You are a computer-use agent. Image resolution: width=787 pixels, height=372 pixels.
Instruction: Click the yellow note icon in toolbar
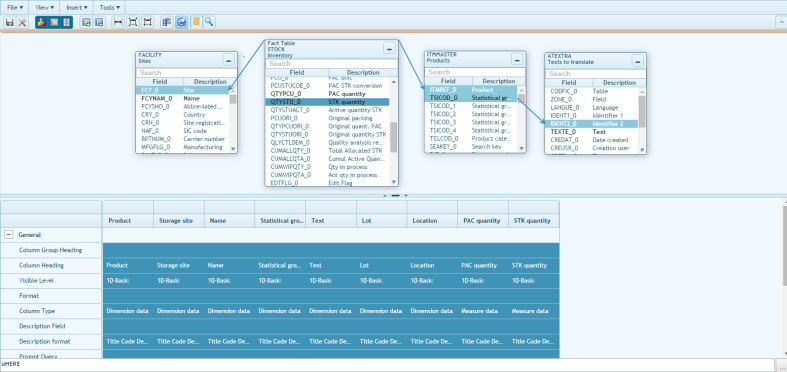point(196,22)
